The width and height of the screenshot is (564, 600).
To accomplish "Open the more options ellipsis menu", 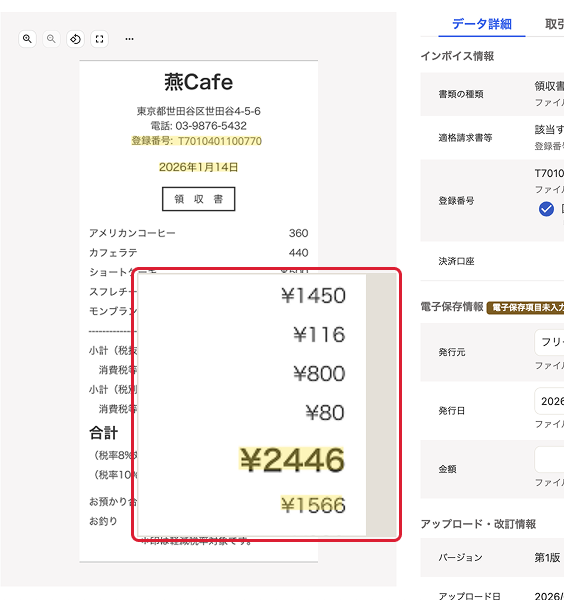I will (129, 39).
